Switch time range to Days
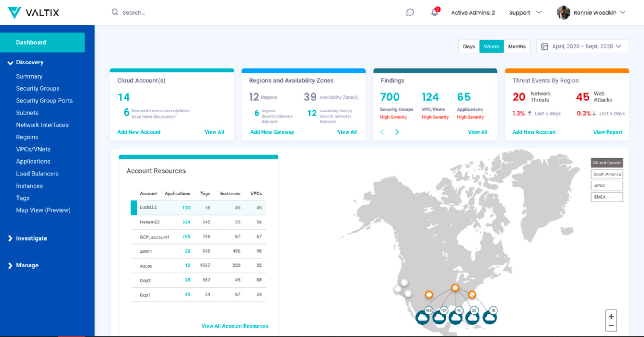 pos(469,47)
